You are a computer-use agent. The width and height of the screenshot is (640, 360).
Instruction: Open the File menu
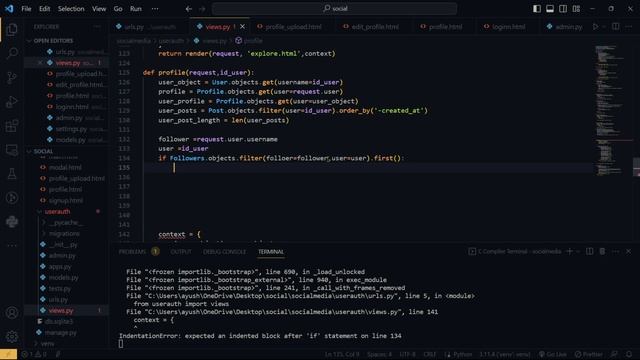click(x=26, y=9)
